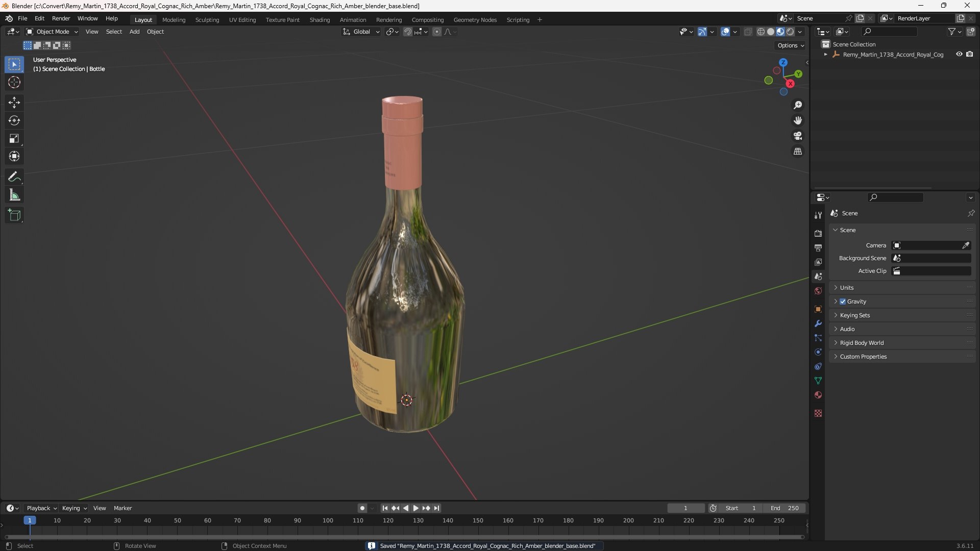
Task: Switch to the UV Editing workspace tab
Action: pos(242,20)
